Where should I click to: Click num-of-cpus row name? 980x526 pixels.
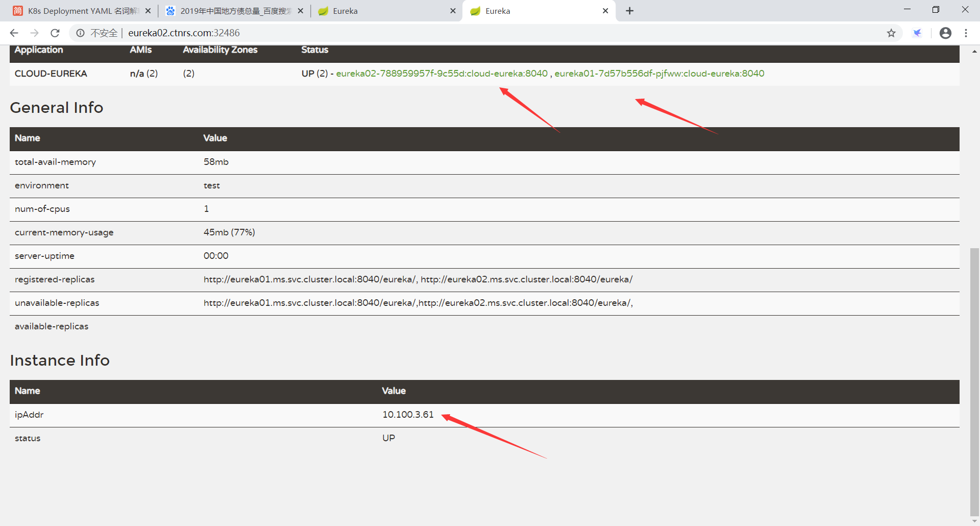(x=42, y=209)
